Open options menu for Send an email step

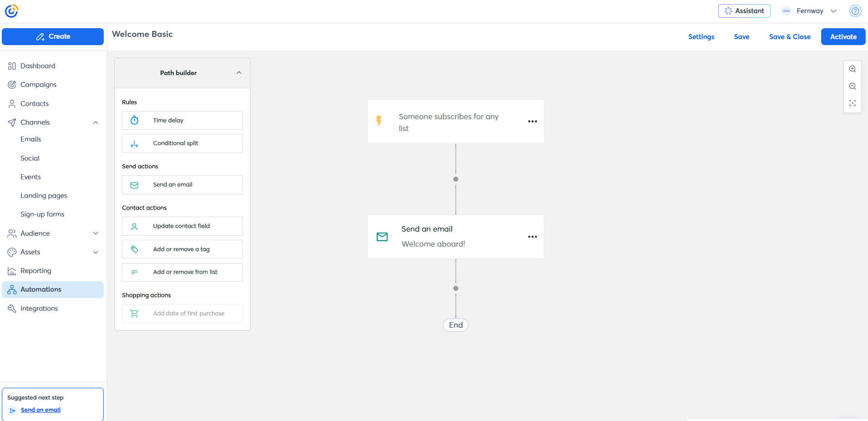[532, 237]
